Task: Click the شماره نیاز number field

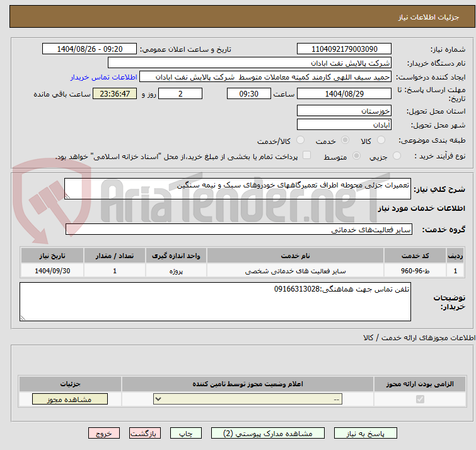Action: click(344, 49)
